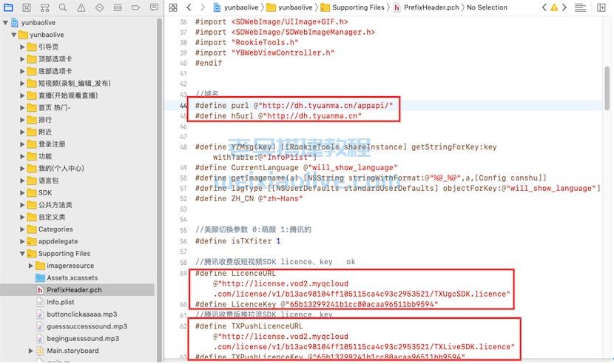Open the Breakpoint navigator icon

tap(135, 7)
